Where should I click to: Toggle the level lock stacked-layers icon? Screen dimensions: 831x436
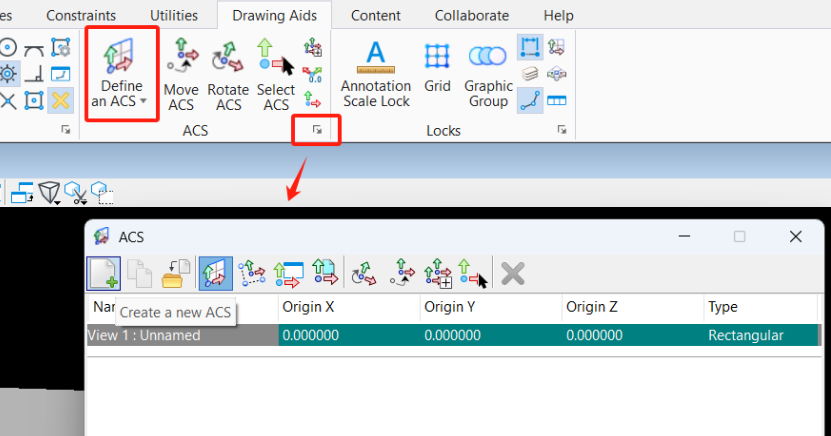pos(530,74)
